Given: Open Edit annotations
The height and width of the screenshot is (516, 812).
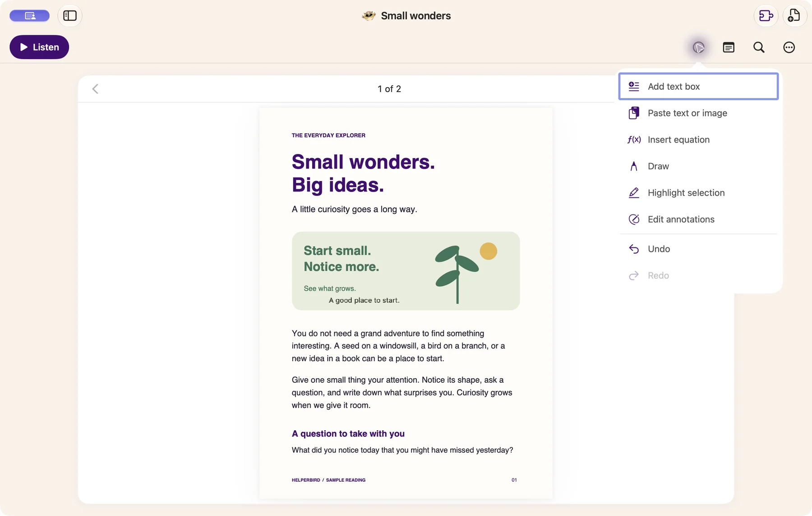Looking at the screenshot, I should click(698, 219).
